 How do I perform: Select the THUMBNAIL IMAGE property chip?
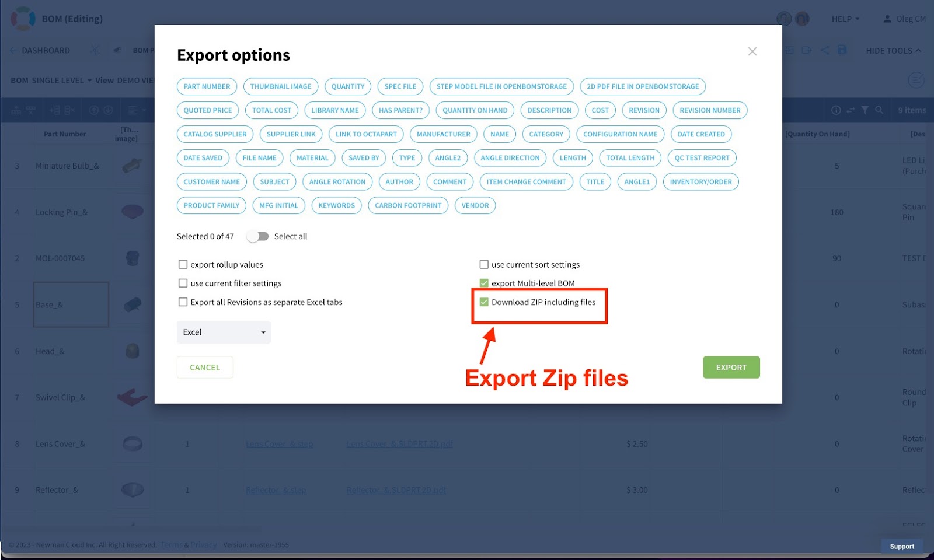tap(281, 86)
